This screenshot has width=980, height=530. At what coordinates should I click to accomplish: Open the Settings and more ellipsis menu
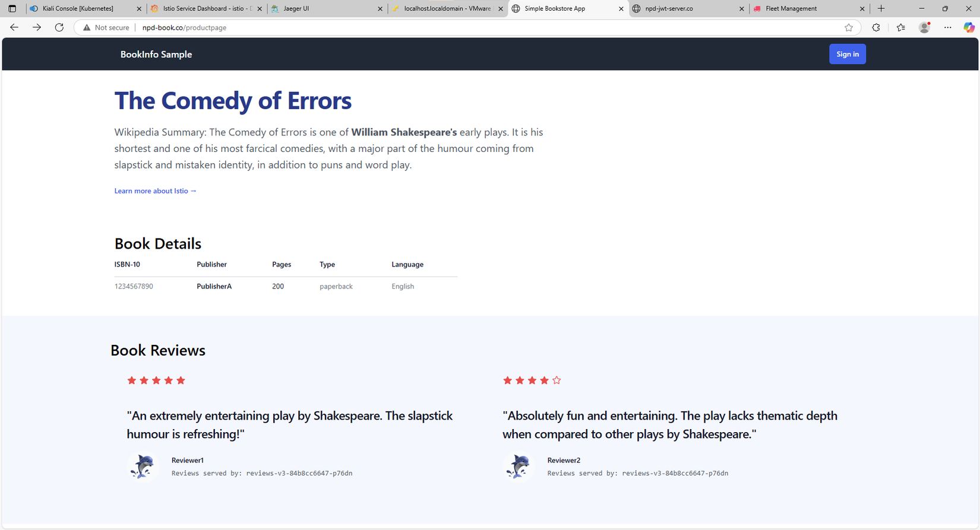point(948,27)
